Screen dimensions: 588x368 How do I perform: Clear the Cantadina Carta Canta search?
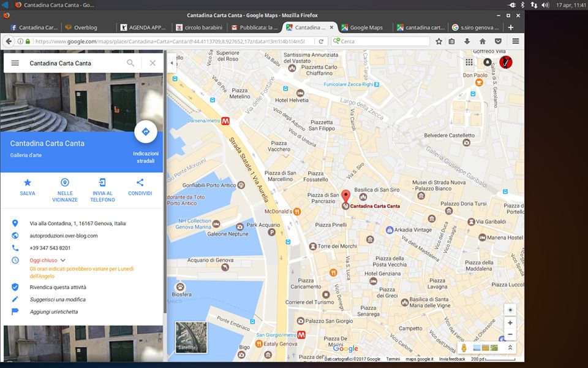(153, 63)
